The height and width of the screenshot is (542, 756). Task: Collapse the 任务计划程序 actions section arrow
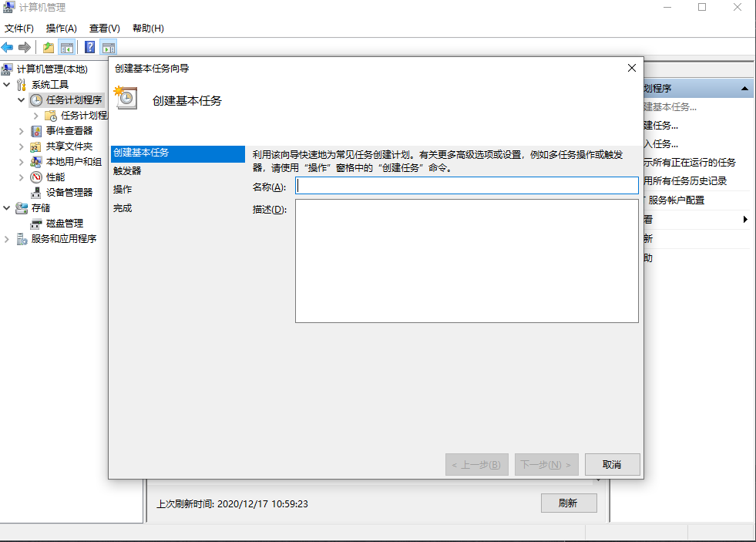click(x=744, y=87)
